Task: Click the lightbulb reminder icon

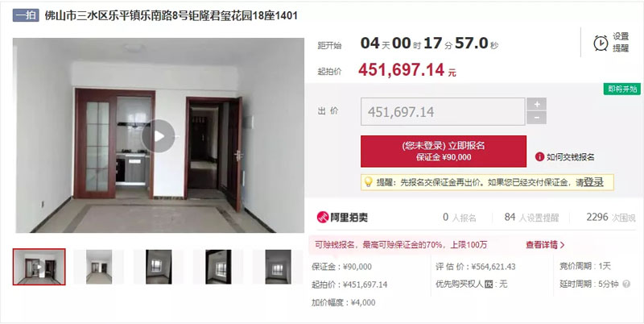Action: 368,181
